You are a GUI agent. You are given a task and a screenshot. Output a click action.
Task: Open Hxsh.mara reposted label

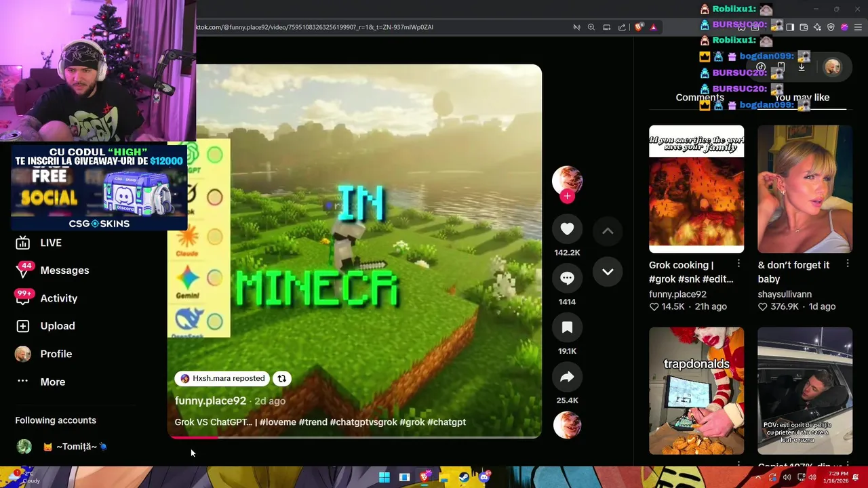point(222,379)
